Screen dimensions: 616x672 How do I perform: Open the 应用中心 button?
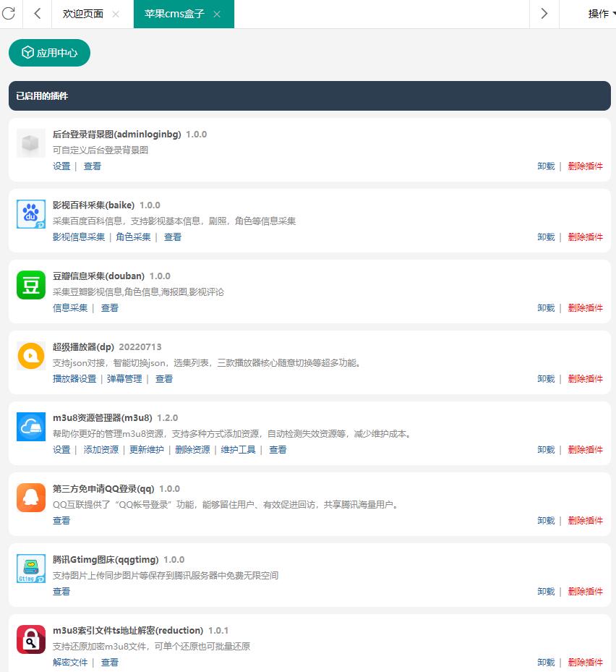(49, 53)
